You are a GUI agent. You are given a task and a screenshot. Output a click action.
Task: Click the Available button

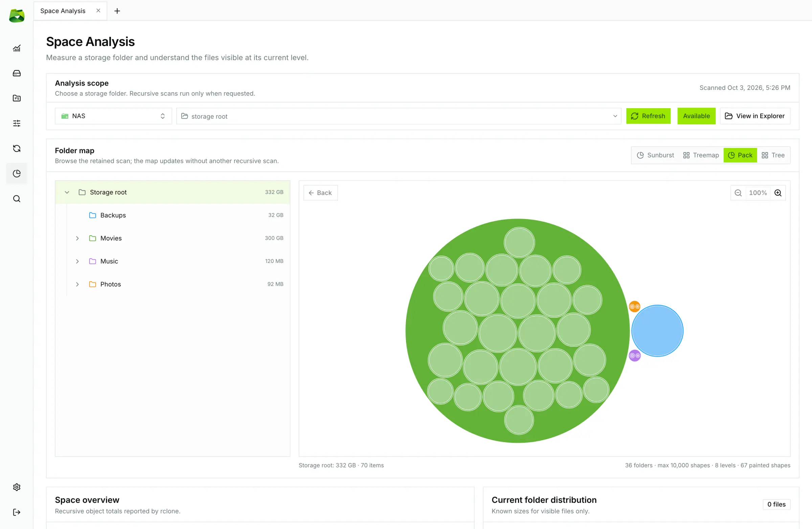click(696, 116)
